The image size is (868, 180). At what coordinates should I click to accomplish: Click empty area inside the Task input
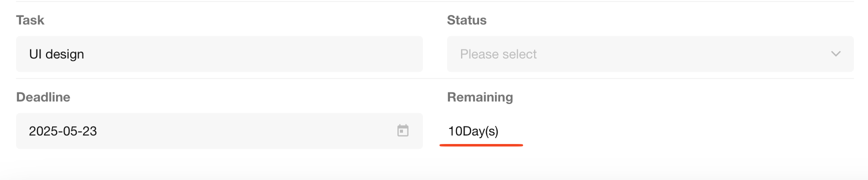(x=250, y=54)
